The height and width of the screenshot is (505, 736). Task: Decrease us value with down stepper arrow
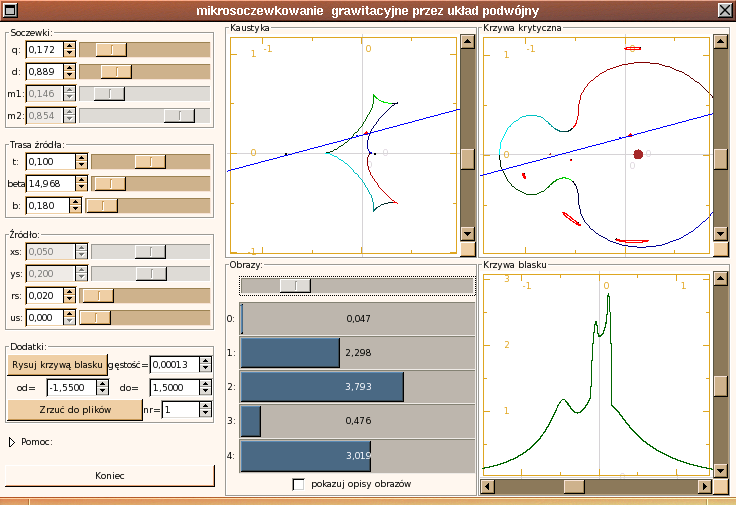coord(69,321)
